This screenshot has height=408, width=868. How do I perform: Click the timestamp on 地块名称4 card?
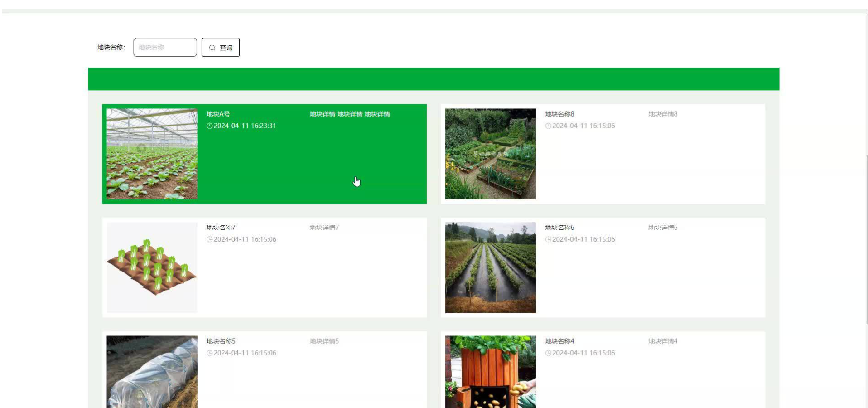[x=583, y=353]
